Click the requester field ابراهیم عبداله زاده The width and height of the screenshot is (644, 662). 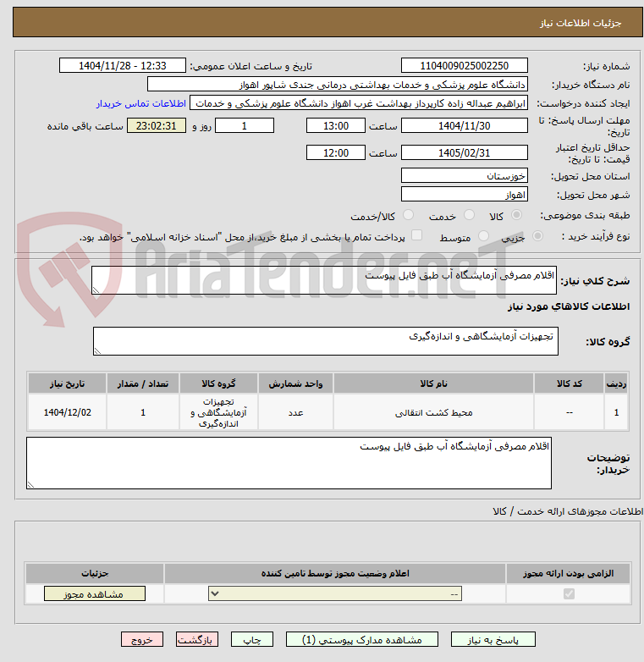[359, 103]
